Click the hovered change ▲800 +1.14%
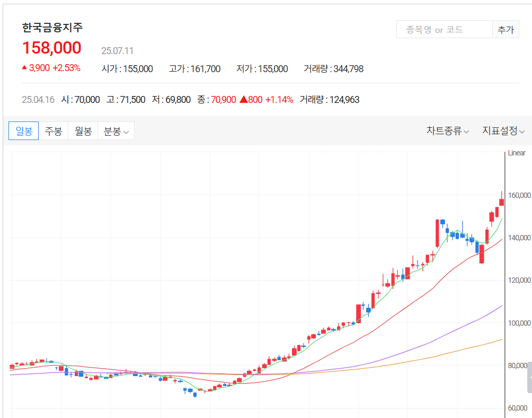532x418 pixels. [x=267, y=100]
